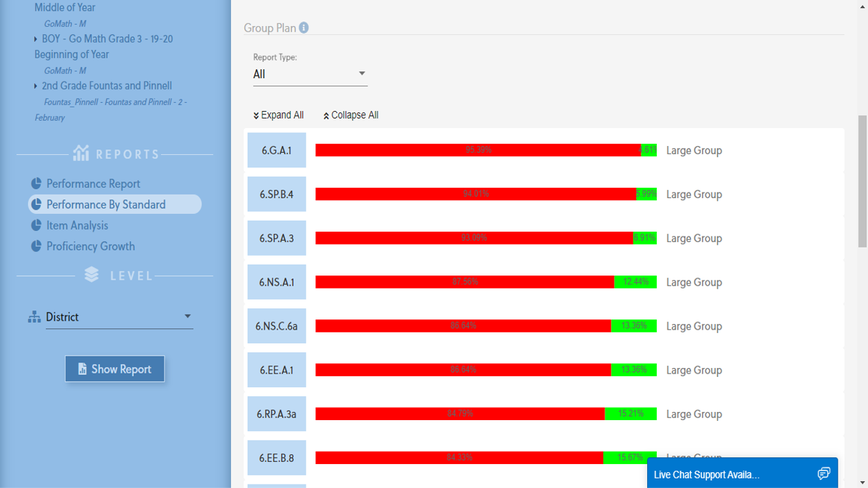Expand 2nd Grade Fountas and Pinnell item

click(36, 86)
